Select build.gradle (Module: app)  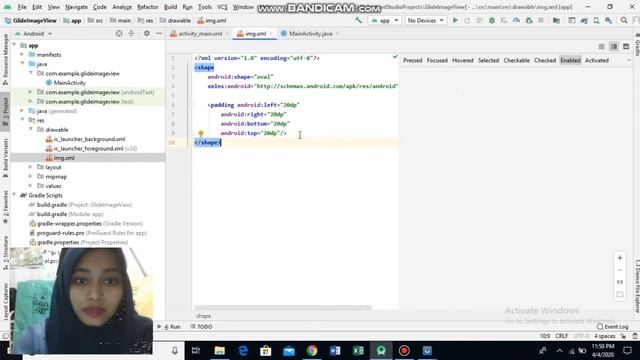(66, 214)
